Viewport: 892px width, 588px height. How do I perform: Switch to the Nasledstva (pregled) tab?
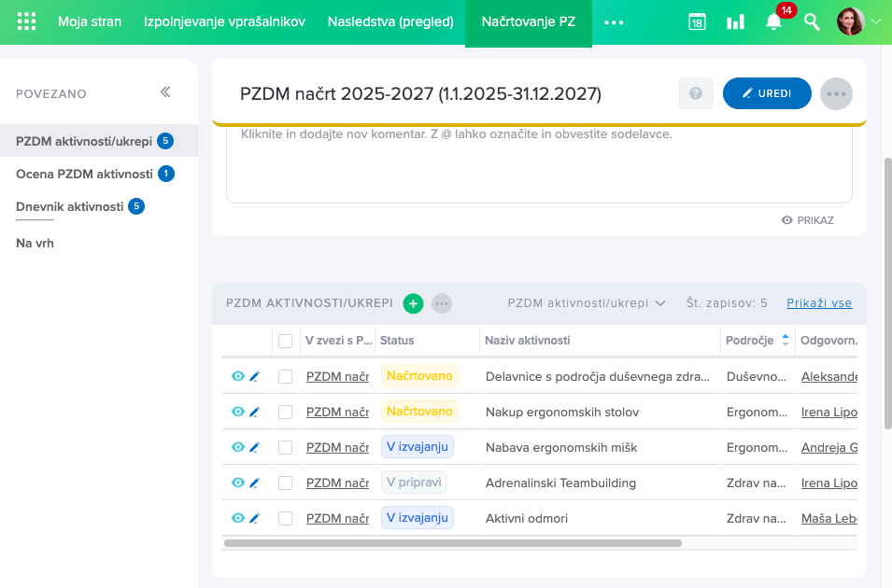390,21
